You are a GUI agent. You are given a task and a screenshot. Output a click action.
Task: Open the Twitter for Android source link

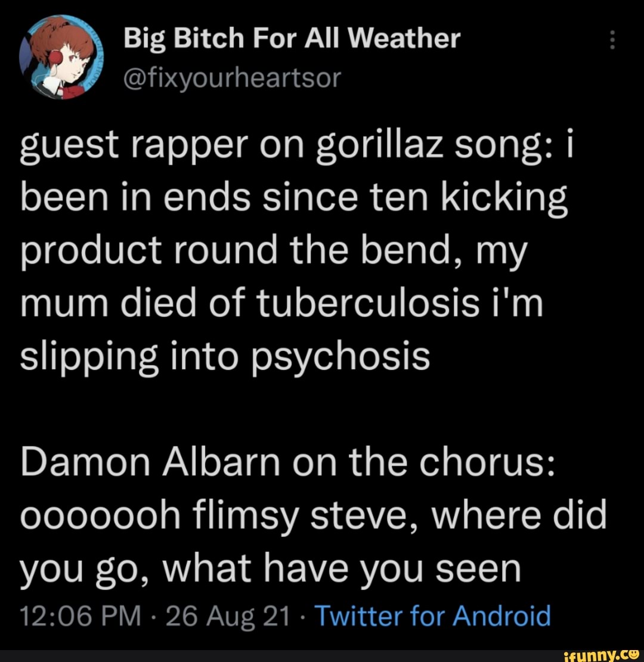tap(432, 615)
